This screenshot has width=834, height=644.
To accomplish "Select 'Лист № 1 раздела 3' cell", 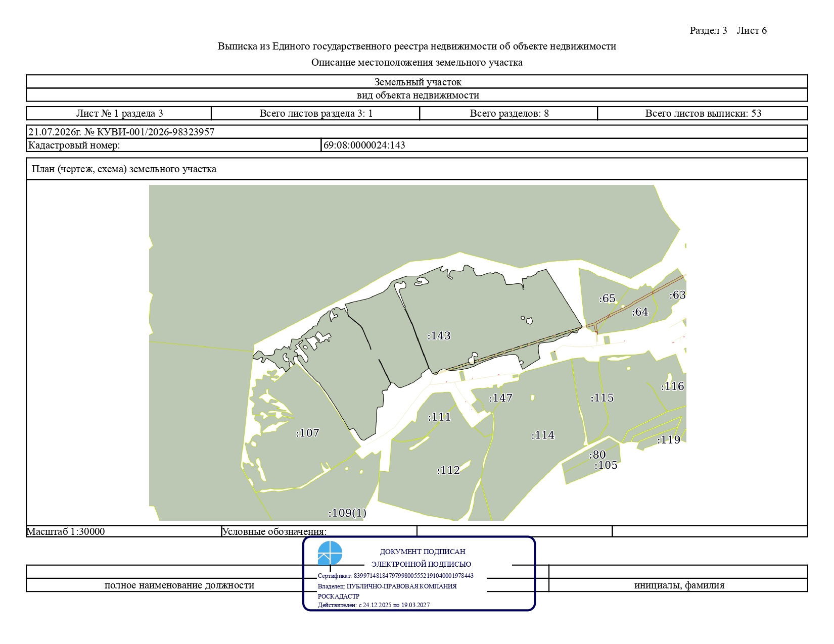I will point(119,113).
